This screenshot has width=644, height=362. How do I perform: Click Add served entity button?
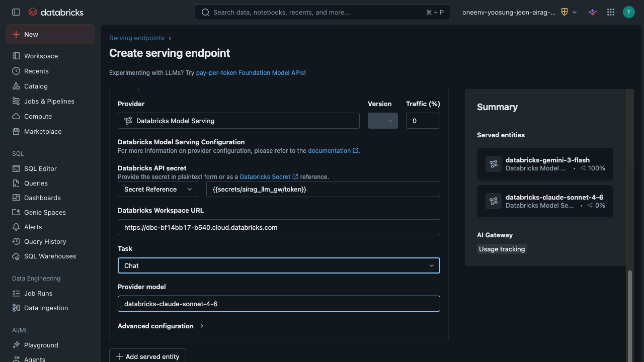pyautogui.click(x=147, y=355)
